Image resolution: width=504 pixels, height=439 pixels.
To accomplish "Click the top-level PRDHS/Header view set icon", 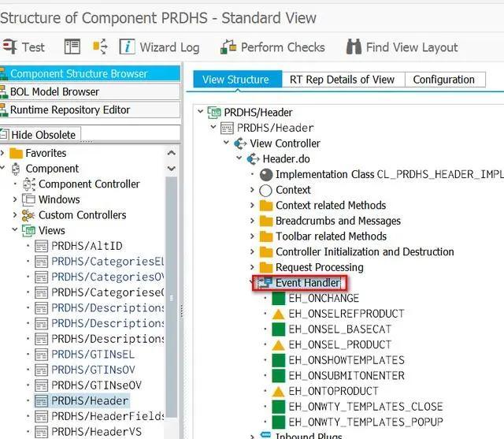I will [214, 113].
